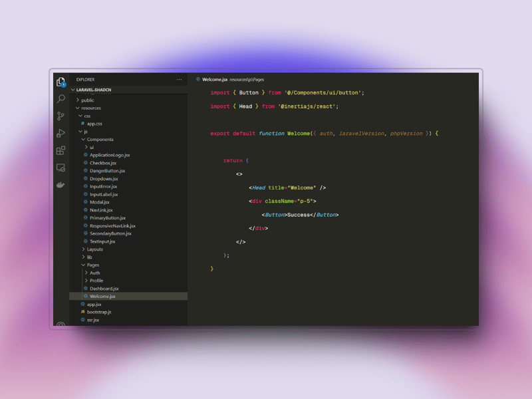Open PrimaryButton.jsx in the explorer
This screenshot has width=532, height=399.
pyautogui.click(x=108, y=217)
